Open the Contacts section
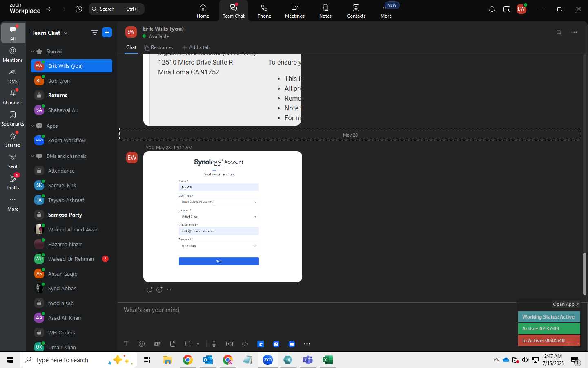The width and height of the screenshot is (588, 368). [x=356, y=11]
